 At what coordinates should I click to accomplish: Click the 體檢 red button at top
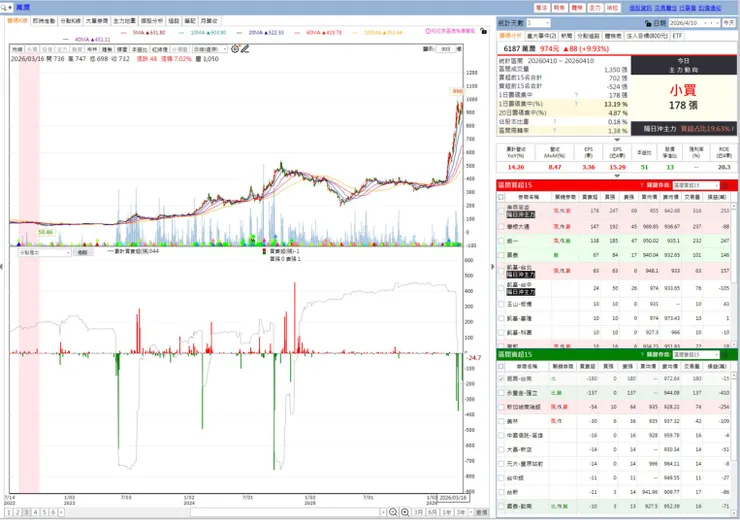(577, 8)
